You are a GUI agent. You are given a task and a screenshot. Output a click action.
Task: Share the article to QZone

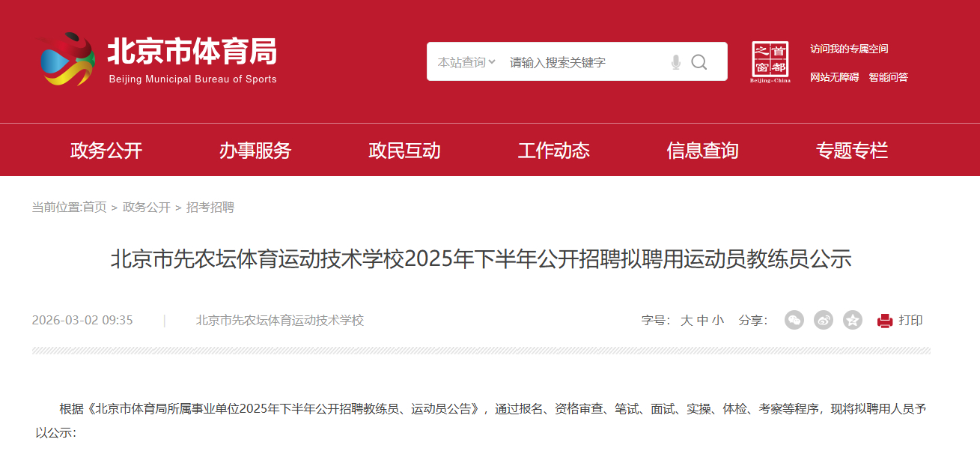point(852,320)
